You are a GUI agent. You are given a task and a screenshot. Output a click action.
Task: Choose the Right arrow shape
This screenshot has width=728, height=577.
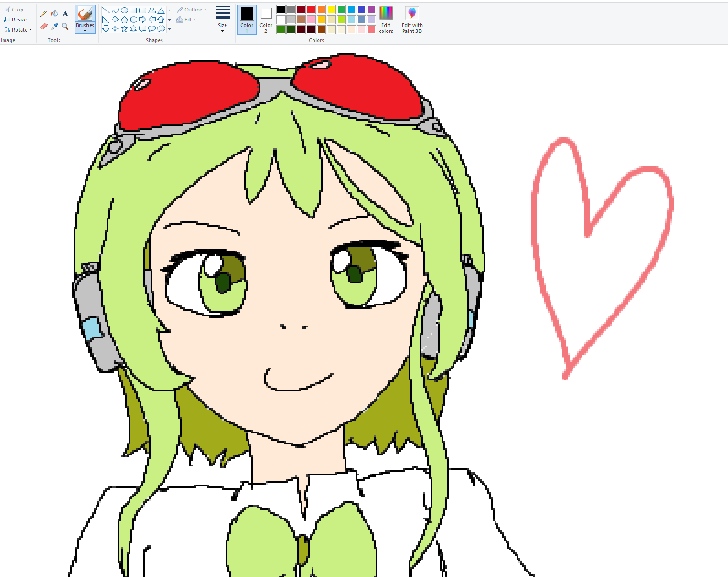[x=143, y=20]
